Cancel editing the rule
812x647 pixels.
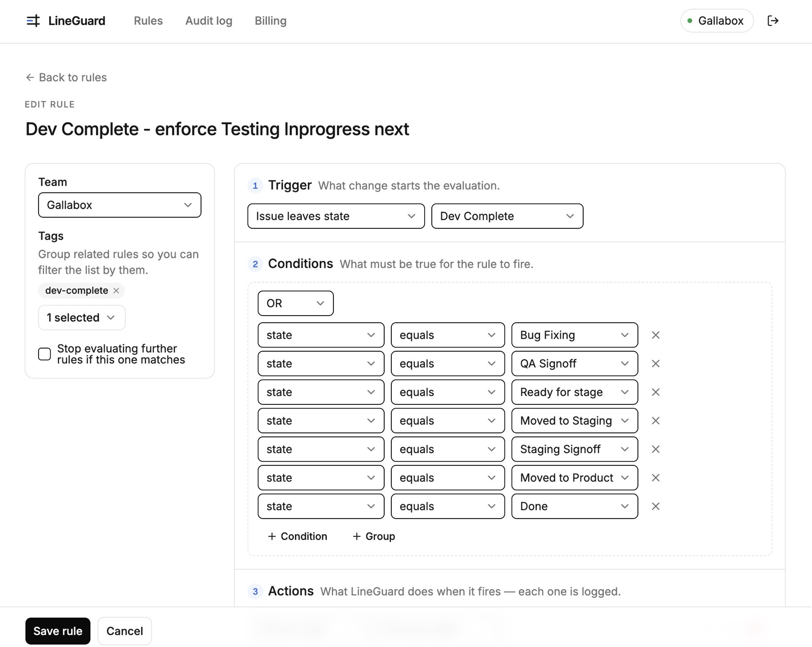coord(125,631)
